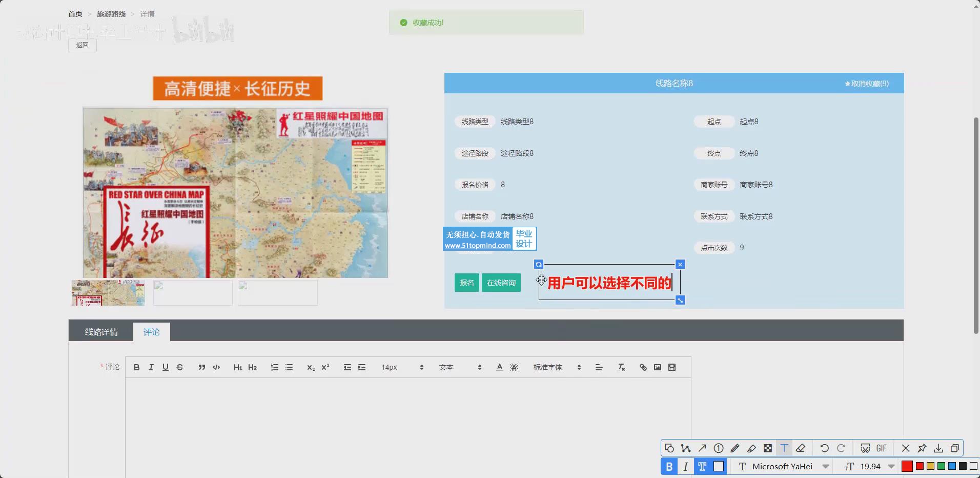Select the eraser tool in screenshot toolbar
Screen dimensions: 980x478
(801, 448)
